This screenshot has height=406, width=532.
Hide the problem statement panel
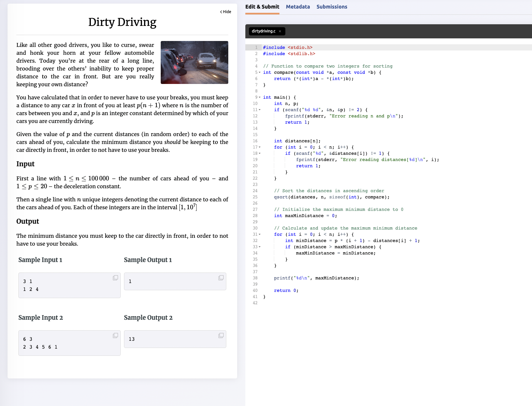[x=225, y=11]
